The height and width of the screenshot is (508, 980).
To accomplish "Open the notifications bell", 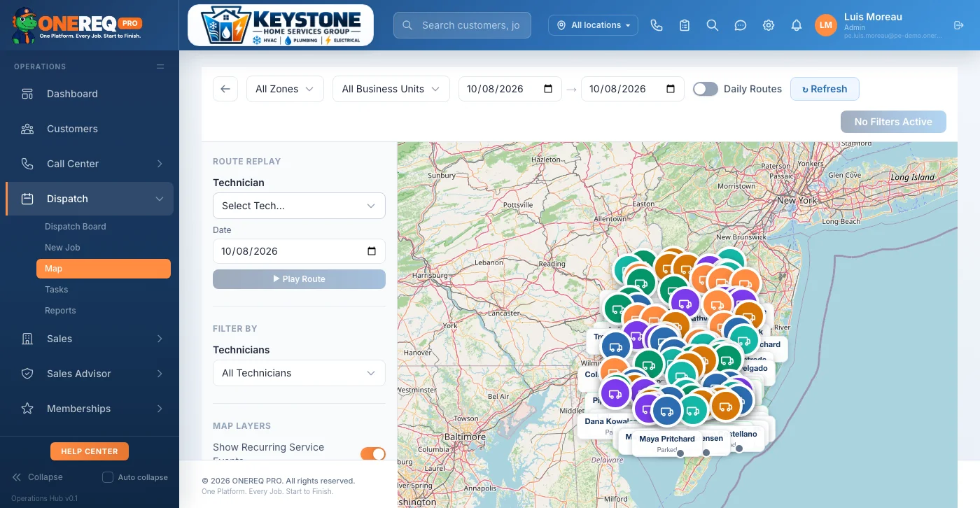I will pos(797,25).
